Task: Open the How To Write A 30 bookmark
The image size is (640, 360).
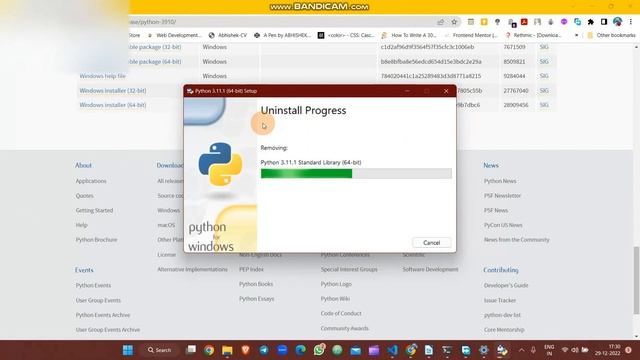Action: coord(409,36)
